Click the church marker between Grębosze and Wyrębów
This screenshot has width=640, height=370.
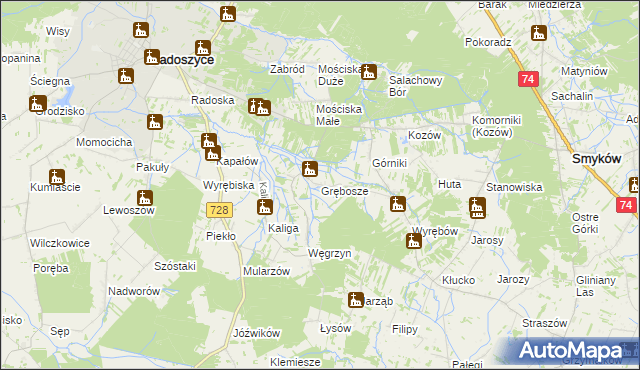click(x=398, y=204)
